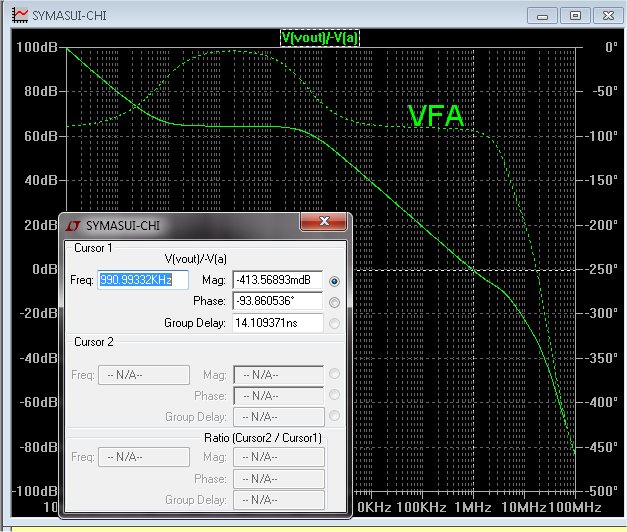Click the Cursor 1 Group Delay field
Screen dimensions: 627x532
click(278, 323)
